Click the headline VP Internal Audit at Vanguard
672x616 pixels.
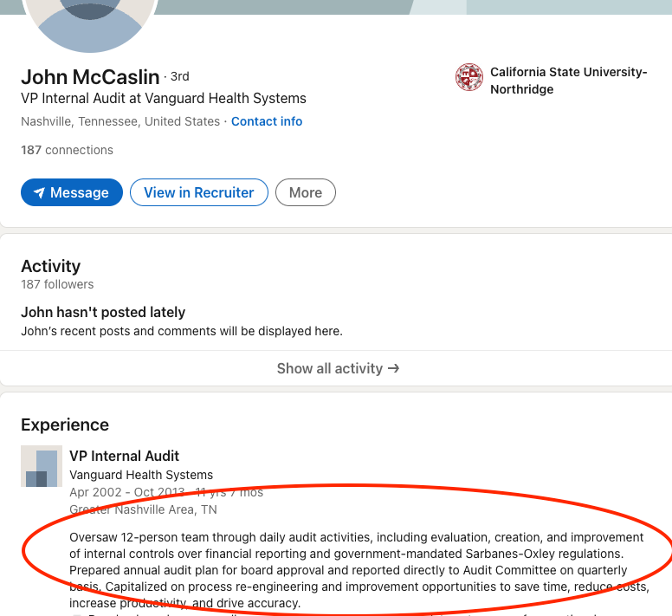pyautogui.click(x=164, y=98)
